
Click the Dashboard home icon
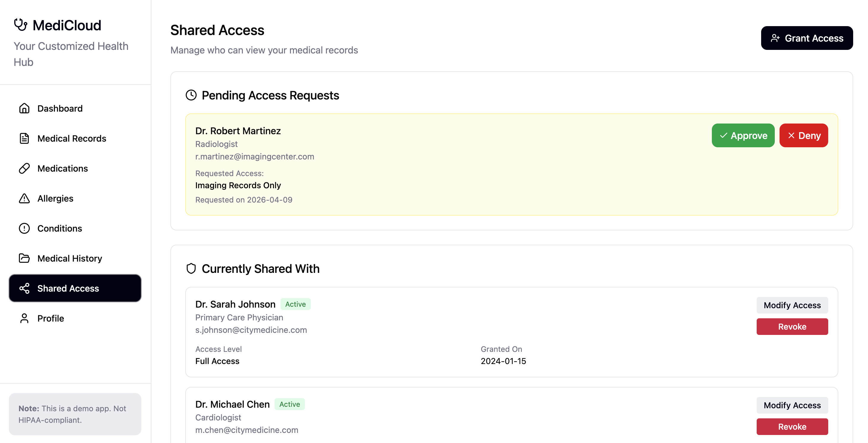pyautogui.click(x=24, y=109)
